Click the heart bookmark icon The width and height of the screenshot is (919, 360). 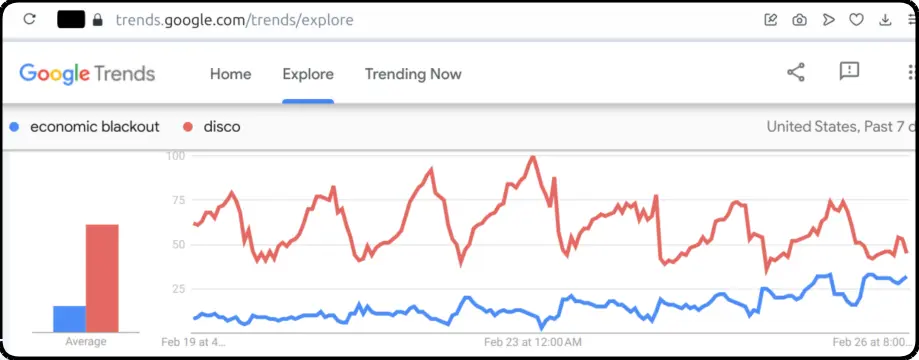856,20
